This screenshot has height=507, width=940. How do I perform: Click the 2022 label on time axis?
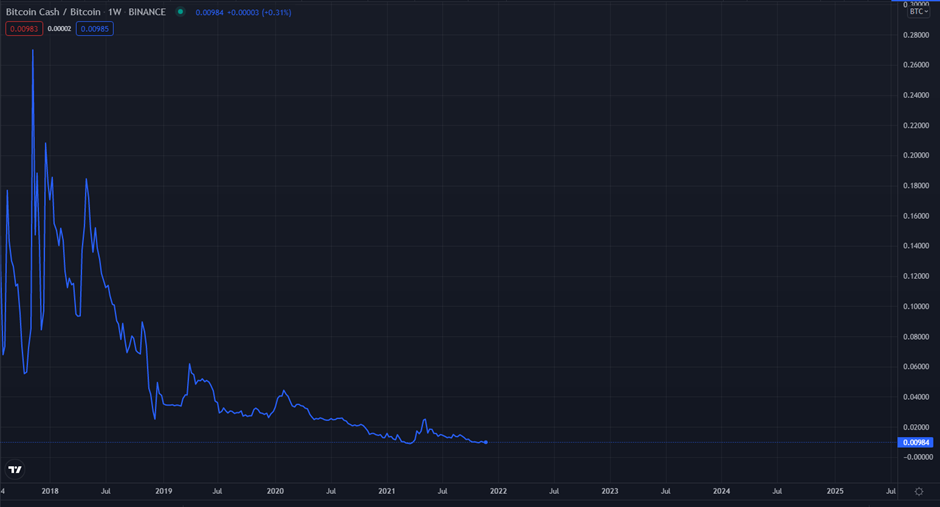click(x=498, y=491)
